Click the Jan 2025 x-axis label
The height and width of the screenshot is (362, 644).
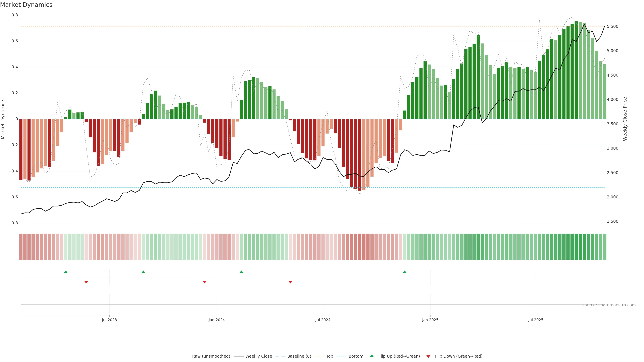coord(430,320)
